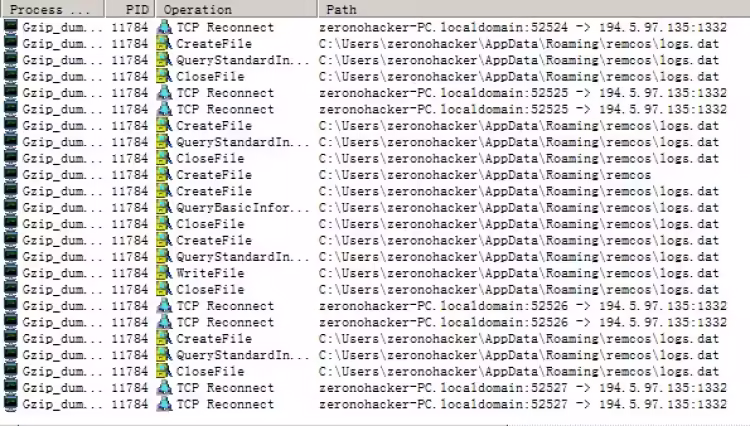Click CreateFile text directly below the \Roaming\remcos folder row
The image size is (750, 426).
(214, 191)
